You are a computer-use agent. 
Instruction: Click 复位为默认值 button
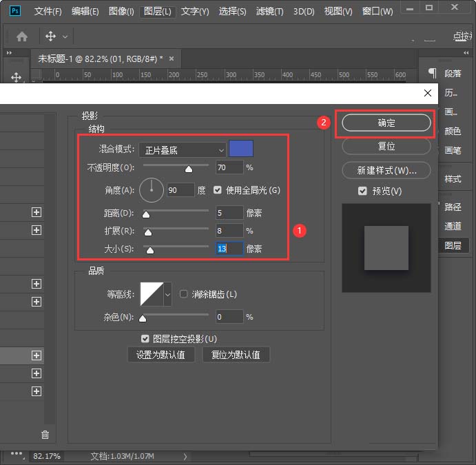click(x=236, y=355)
